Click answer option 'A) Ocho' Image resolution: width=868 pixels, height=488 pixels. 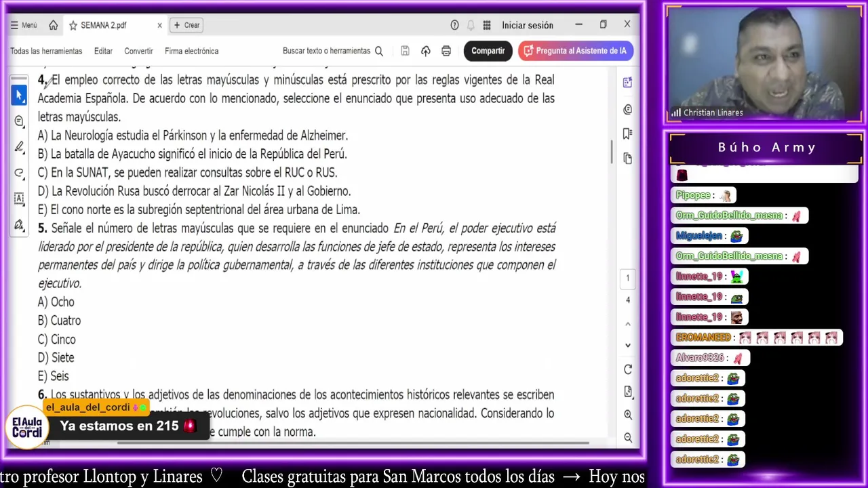click(56, 302)
